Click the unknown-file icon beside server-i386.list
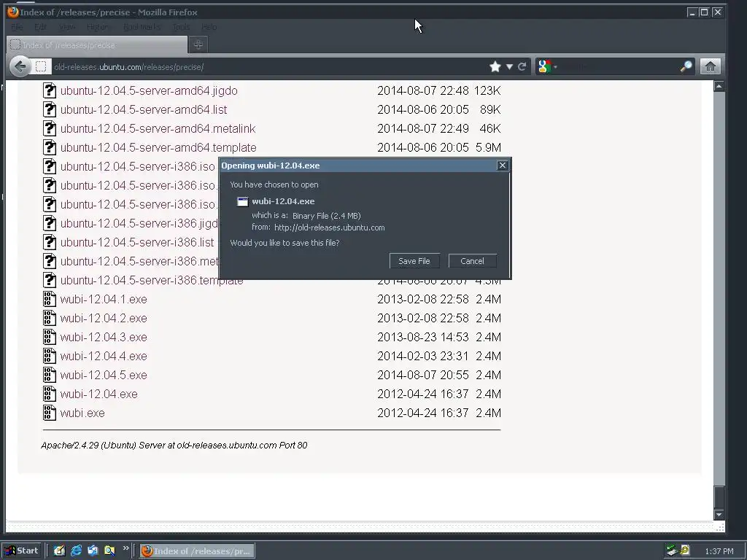 50,242
